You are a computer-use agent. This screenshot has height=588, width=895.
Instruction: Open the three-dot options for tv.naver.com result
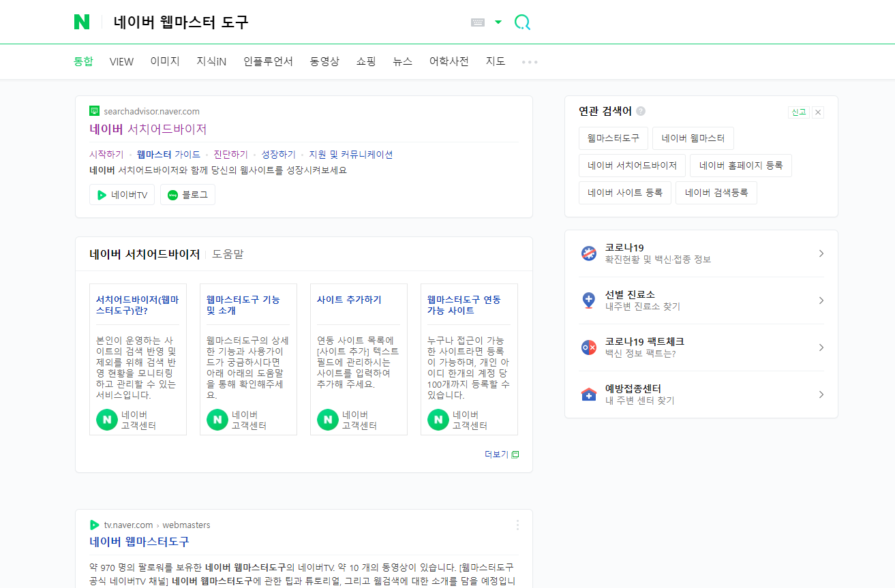517,525
